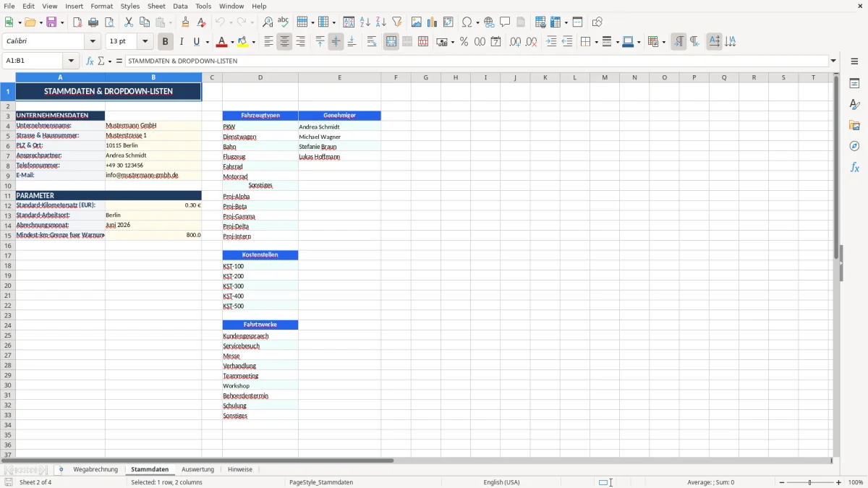
Task: Toggle Wrap Text
Action: (372, 42)
